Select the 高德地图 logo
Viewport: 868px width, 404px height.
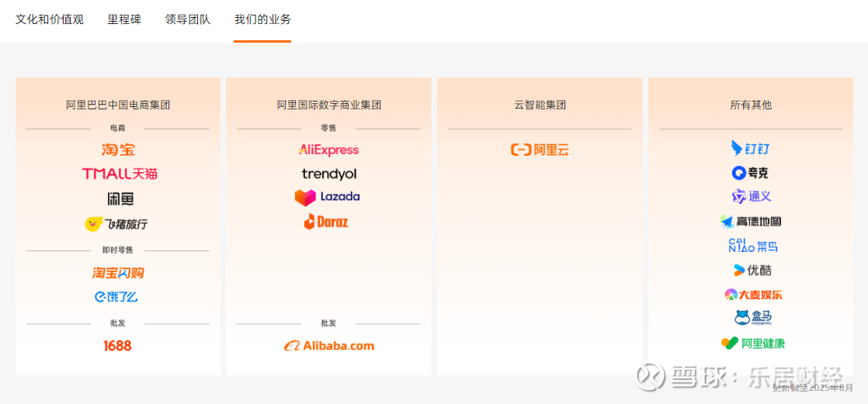750,222
